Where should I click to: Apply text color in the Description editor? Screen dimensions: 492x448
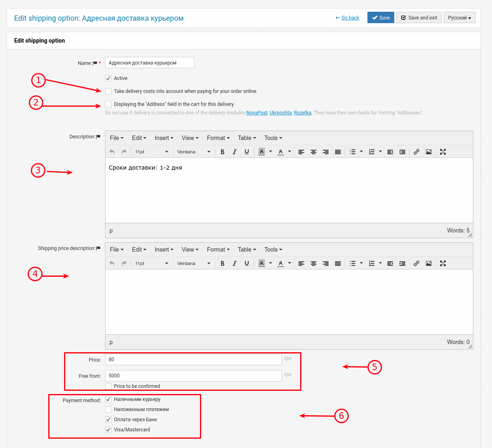(x=281, y=152)
